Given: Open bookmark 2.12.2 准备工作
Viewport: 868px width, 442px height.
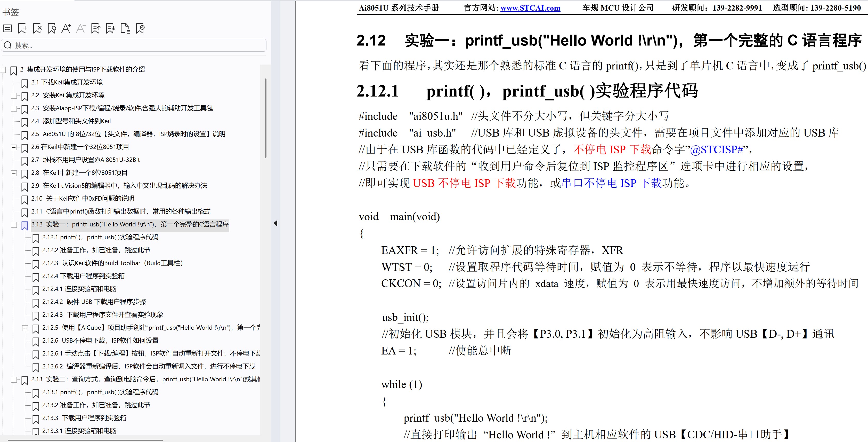Looking at the screenshot, I should pyautogui.click(x=96, y=250).
